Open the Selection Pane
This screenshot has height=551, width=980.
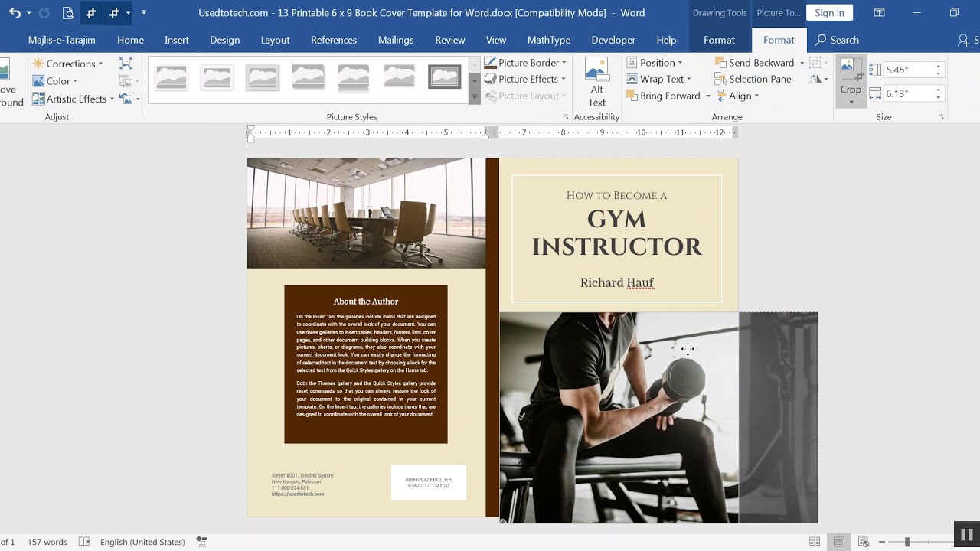click(753, 79)
